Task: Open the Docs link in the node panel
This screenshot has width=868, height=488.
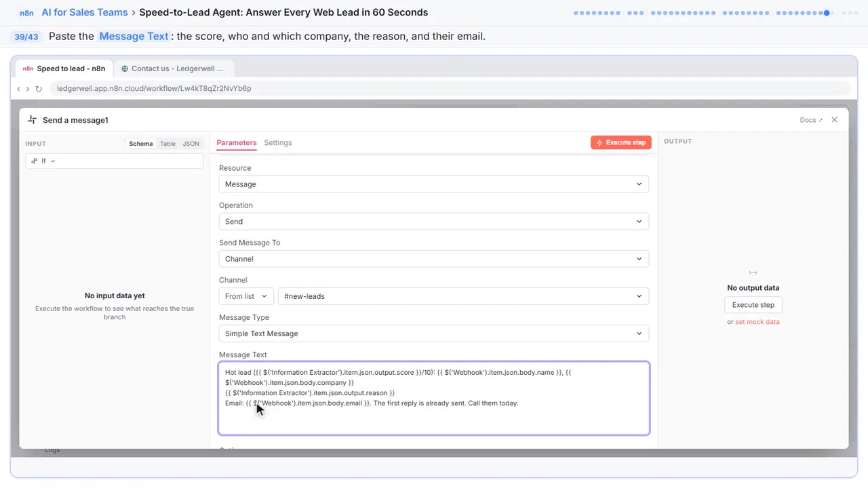Action: tap(811, 120)
